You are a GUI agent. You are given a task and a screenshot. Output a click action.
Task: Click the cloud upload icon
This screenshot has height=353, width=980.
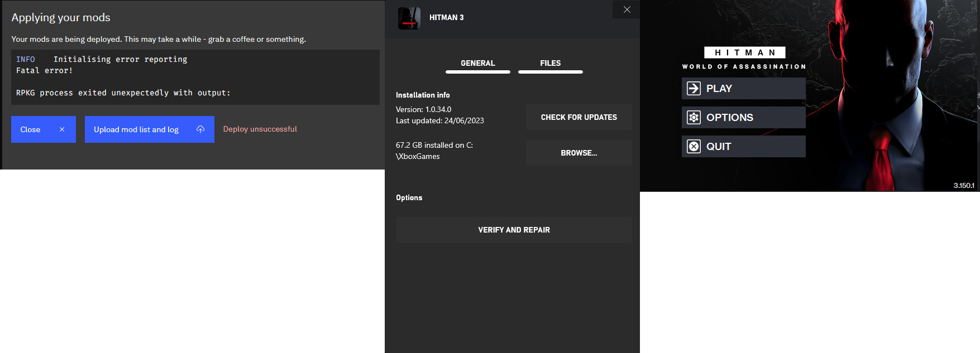pos(200,129)
